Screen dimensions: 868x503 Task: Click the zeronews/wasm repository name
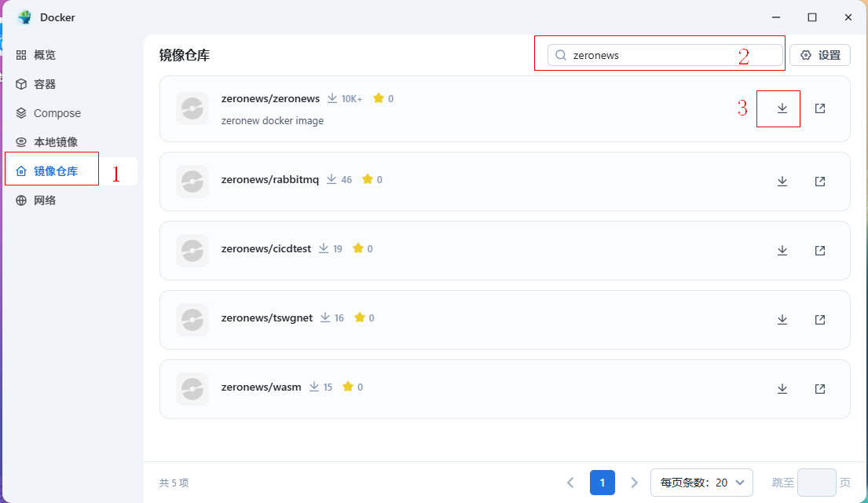pyautogui.click(x=262, y=387)
